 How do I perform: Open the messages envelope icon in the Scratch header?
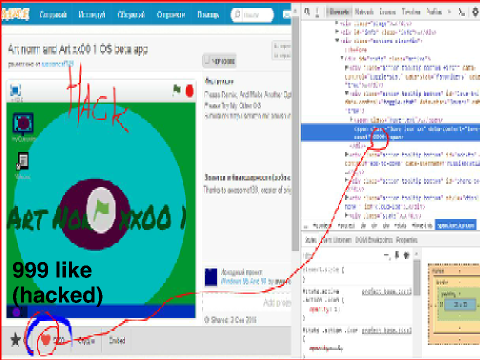[x=287, y=15]
